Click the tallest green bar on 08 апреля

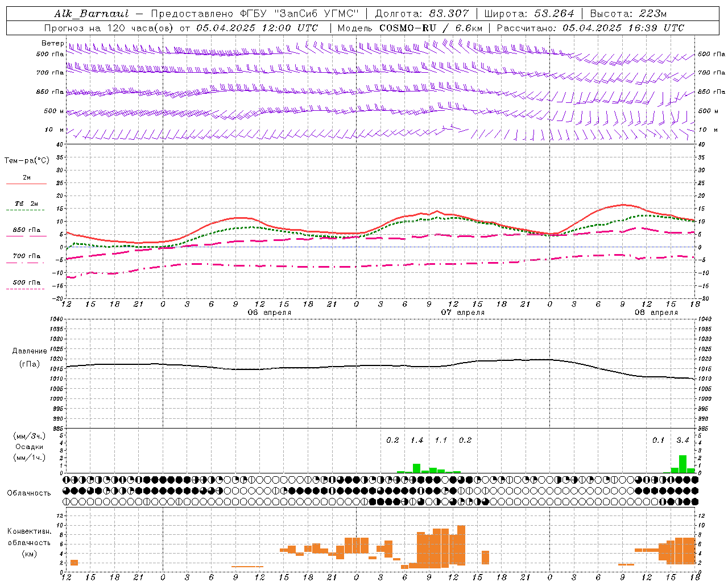point(682,464)
